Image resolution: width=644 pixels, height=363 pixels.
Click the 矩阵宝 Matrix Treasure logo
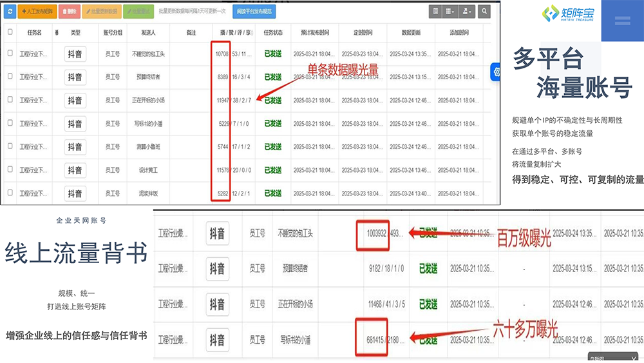click(x=568, y=14)
